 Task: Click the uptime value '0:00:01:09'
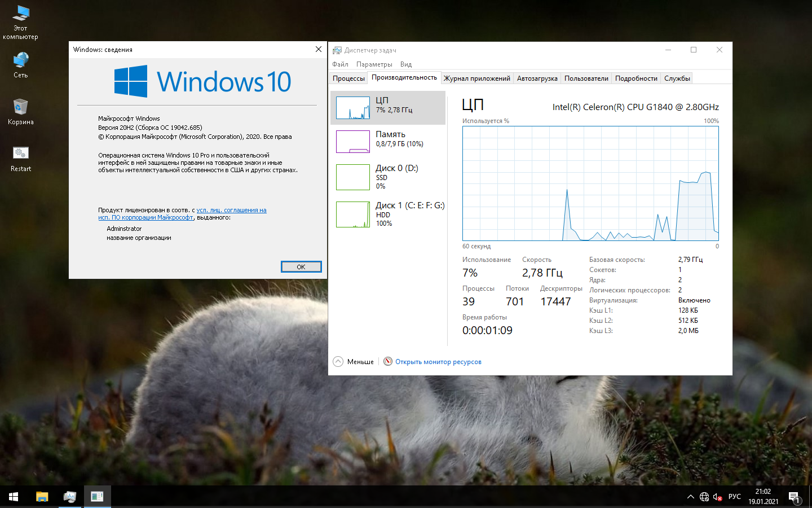(x=487, y=330)
